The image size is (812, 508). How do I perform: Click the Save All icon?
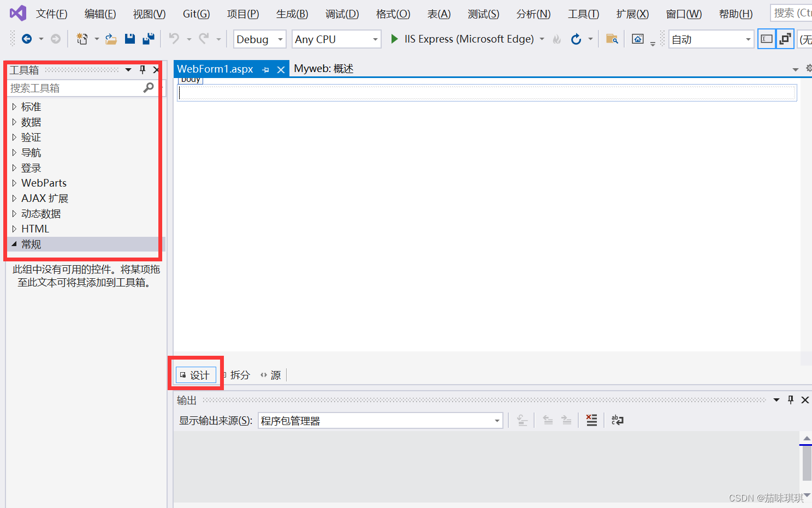pos(149,39)
